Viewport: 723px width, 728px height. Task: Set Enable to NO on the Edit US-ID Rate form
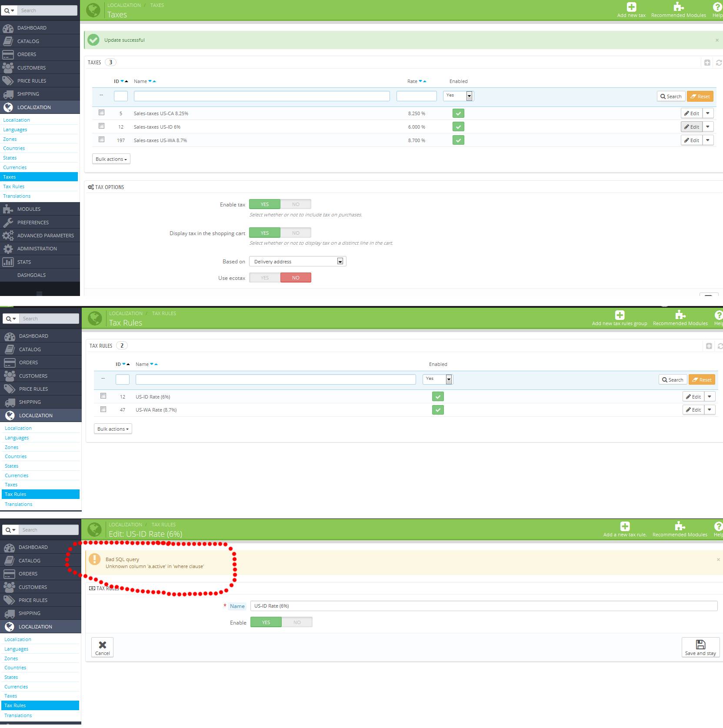point(297,622)
